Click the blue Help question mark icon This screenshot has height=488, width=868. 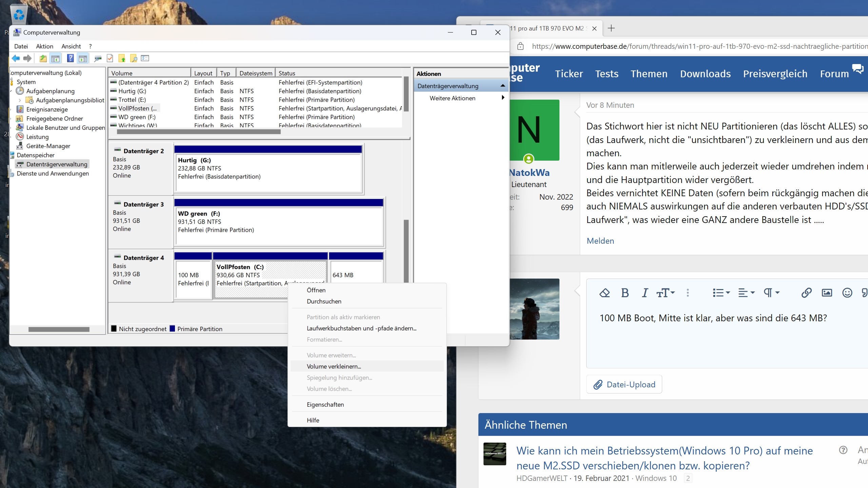point(70,58)
